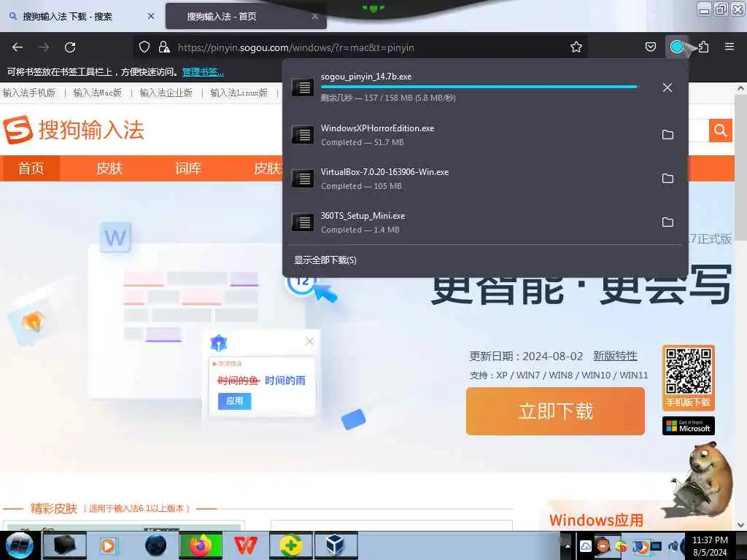Open 输入法Mac版 link

(97, 93)
